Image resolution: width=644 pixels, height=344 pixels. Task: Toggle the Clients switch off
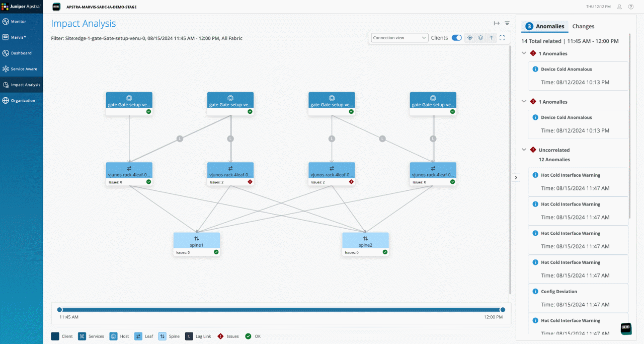tap(456, 37)
